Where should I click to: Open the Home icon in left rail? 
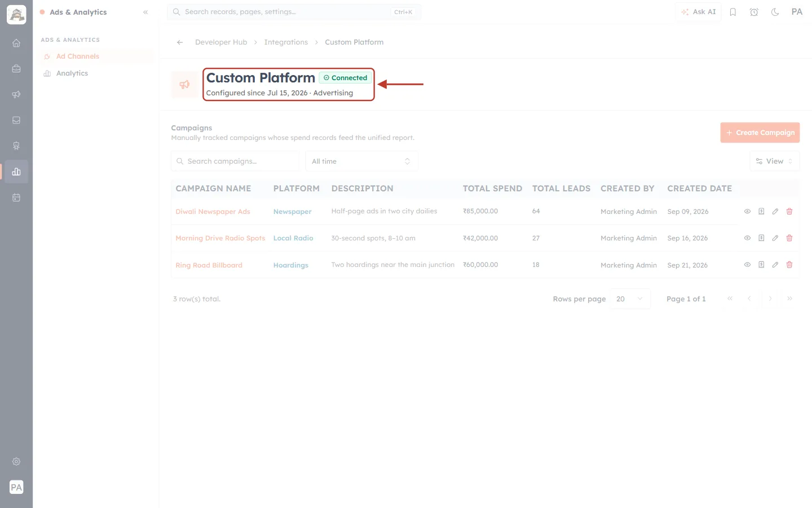coord(16,43)
